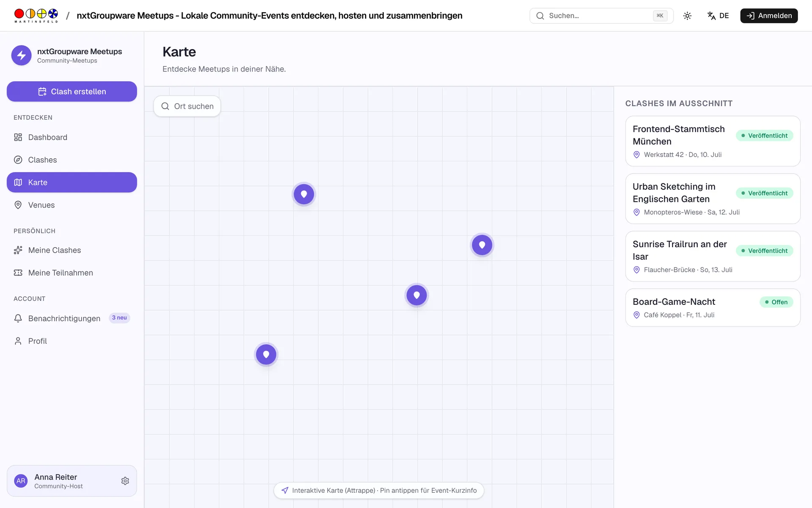Click the Werkstatt 42 · Do, 10. Juli text
The image size is (812, 508).
click(683, 155)
